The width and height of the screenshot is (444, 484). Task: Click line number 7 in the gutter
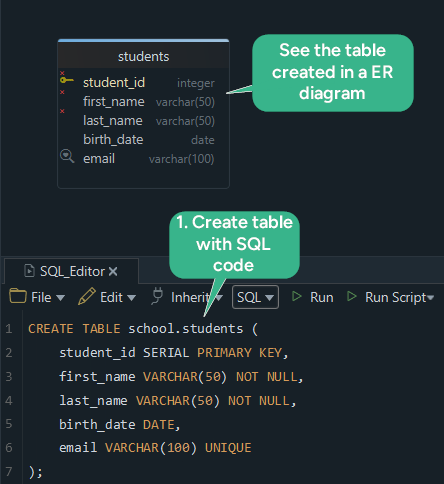(9, 471)
